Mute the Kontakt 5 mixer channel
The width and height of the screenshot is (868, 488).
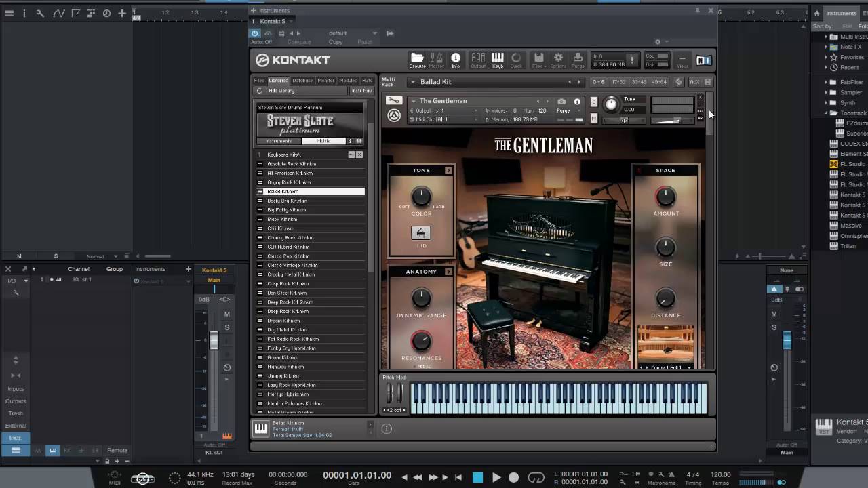(x=227, y=314)
